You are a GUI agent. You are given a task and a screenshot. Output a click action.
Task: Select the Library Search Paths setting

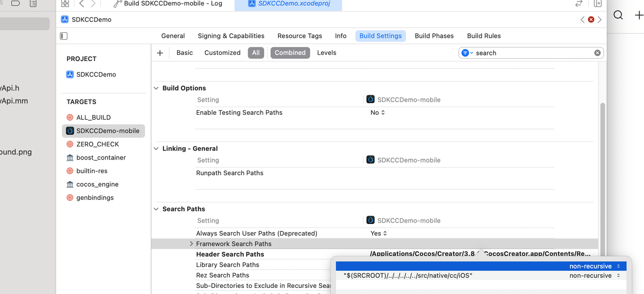[x=228, y=265]
